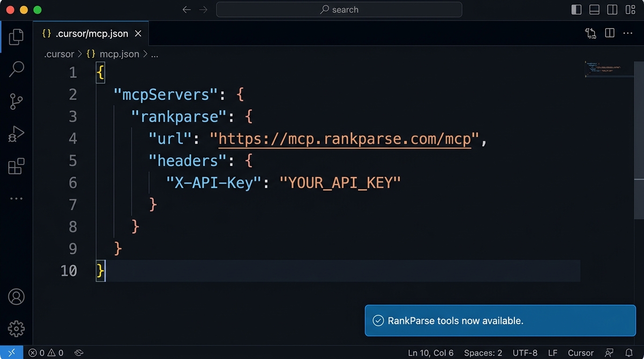Open the Manage settings gear
This screenshot has width=644, height=359.
point(16,329)
